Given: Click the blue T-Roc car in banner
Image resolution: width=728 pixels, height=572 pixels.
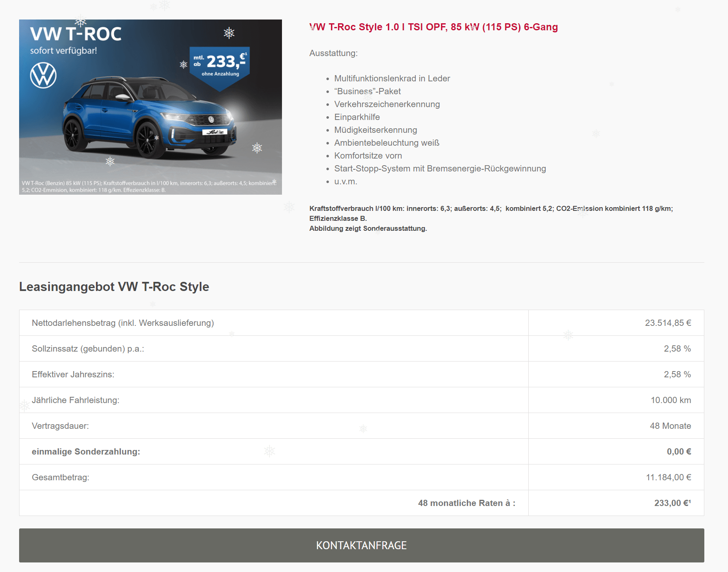Looking at the screenshot, I should coord(150,117).
